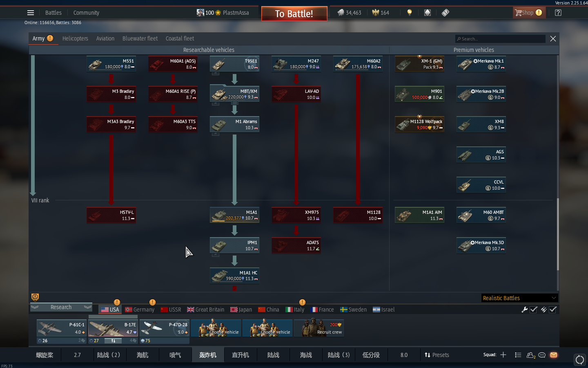Open the lightbulb hints icon
Image resolution: width=588 pixels, height=368 pixels.
(410, 13)
